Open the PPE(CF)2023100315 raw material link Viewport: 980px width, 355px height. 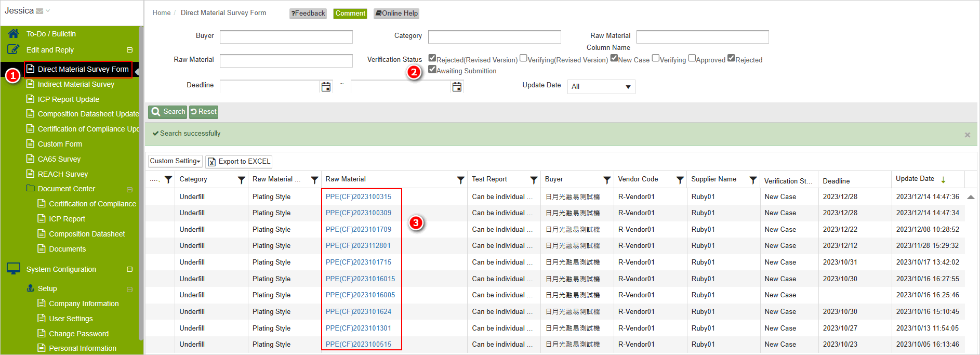coord(358,196)
